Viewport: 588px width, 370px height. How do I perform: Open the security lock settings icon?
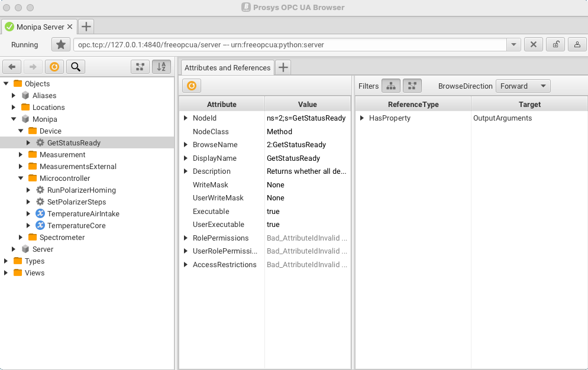point(555,45)
